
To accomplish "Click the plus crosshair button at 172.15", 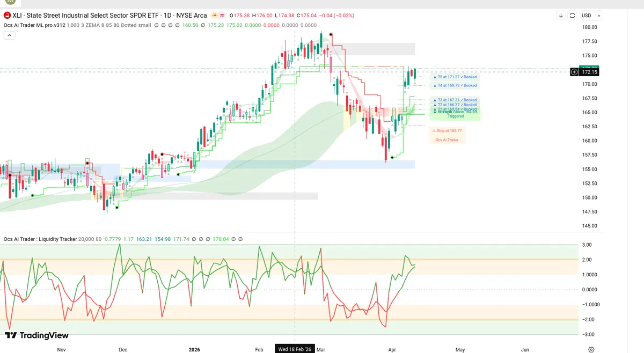I will click(x=574, y=71).
